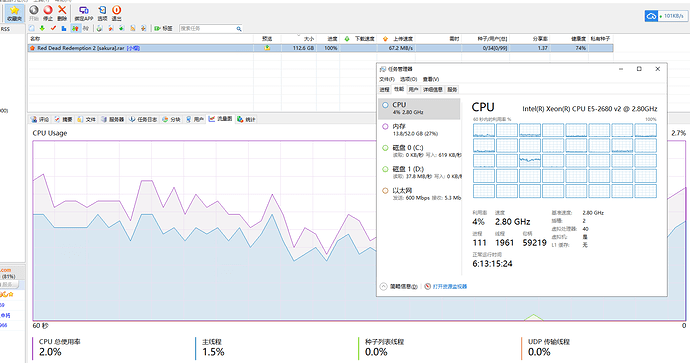Image resolution: width=690 pixels, height=363 pixels.
Task: Click the 67.2 MB/s upload speed cell
Action: click(400, 48)
